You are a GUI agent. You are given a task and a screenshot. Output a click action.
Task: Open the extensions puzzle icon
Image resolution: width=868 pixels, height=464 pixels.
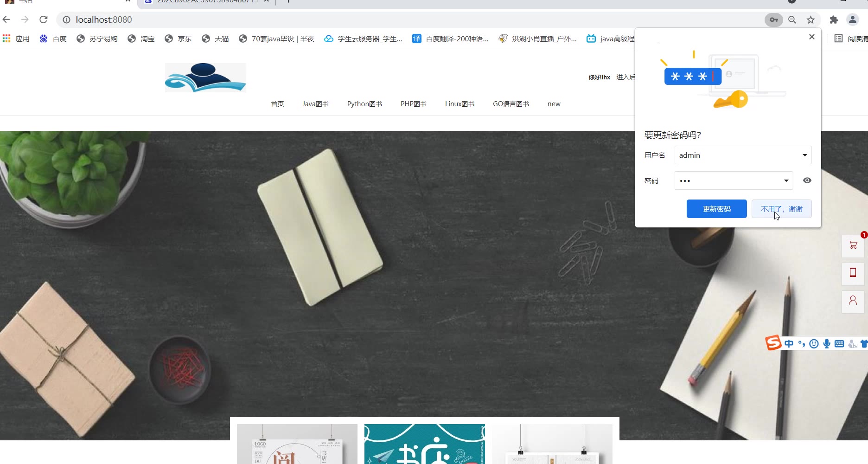834,19
